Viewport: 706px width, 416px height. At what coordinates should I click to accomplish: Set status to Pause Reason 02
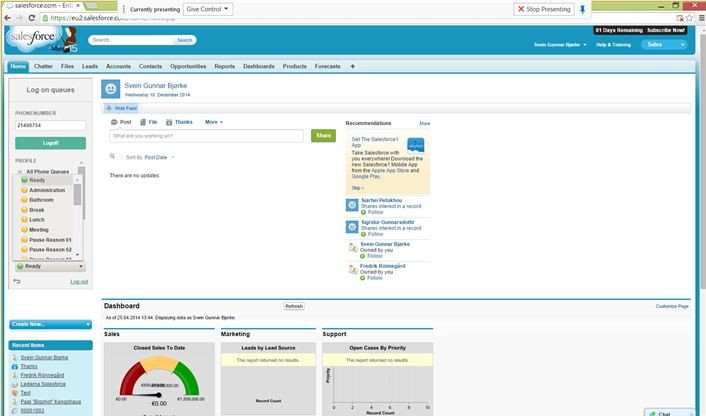[x=50, y=249]
